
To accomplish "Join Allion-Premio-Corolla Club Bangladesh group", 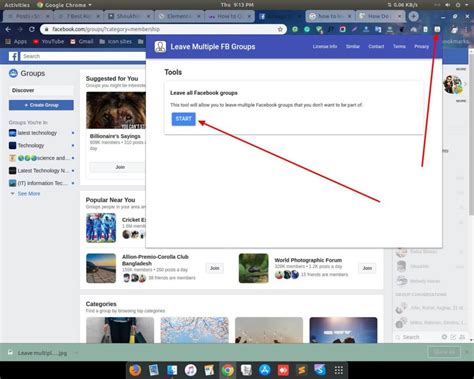I will click(x=214, y=268).
